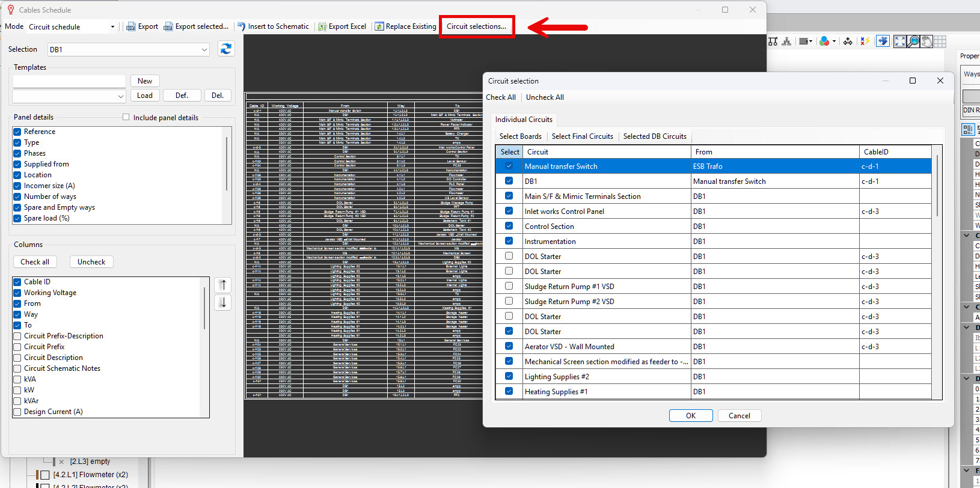Click the Uncheck All link
The image size is (980, 488).
(x=545, y=97)
